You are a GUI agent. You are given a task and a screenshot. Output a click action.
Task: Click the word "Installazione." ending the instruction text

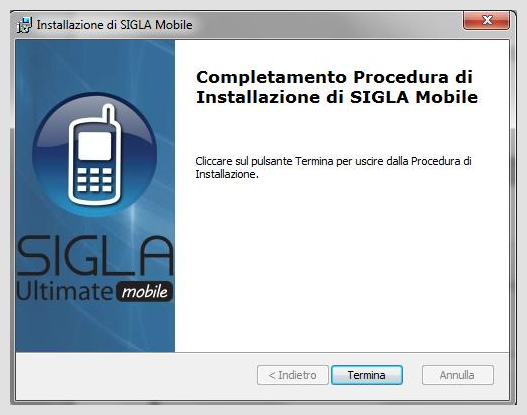coord(227,174)
